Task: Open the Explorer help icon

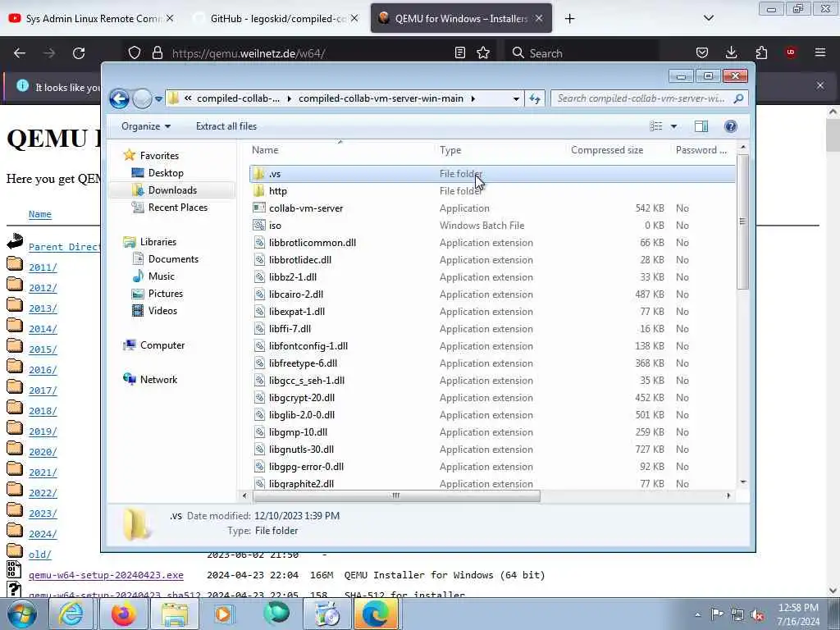Action: (x=730, y=126)
